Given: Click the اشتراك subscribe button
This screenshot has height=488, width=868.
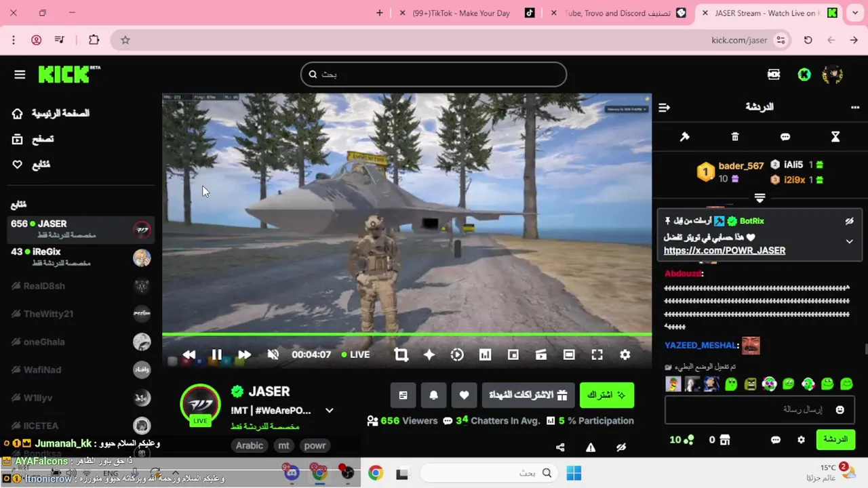Looking at the screenshot, I should click(x=607, y=395).
